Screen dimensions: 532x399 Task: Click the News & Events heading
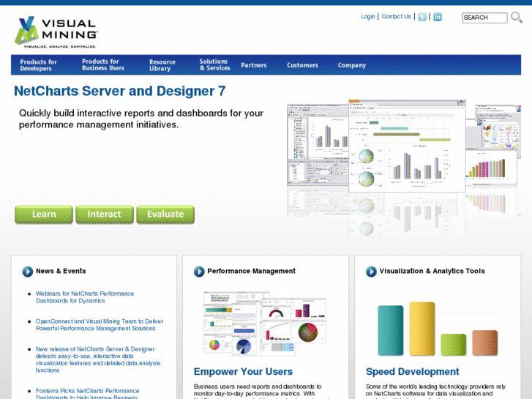(x=61, y=271)
